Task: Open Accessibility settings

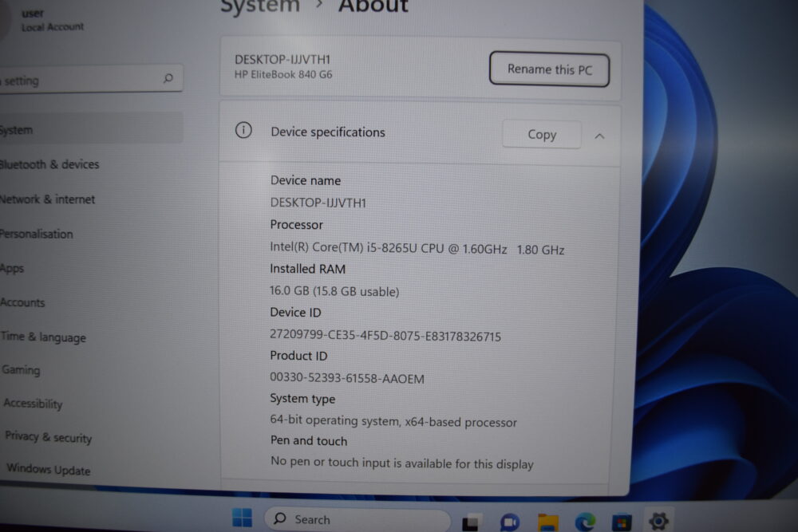Action: point(33,404)
